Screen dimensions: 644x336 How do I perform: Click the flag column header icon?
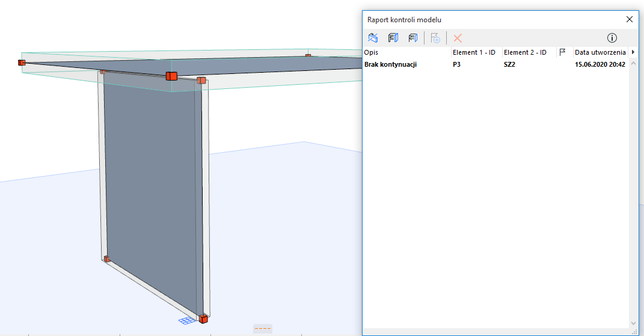pos(563,52)
